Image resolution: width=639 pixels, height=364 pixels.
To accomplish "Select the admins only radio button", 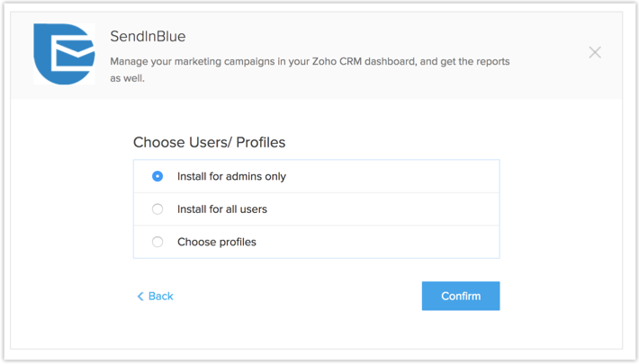I will (157, 176).
